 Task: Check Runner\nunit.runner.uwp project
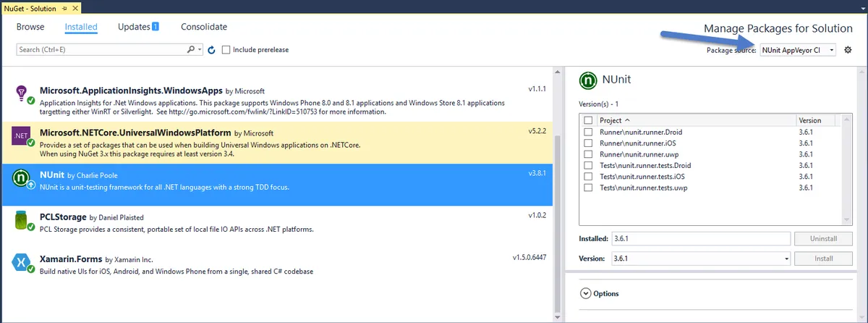point(588,154)
